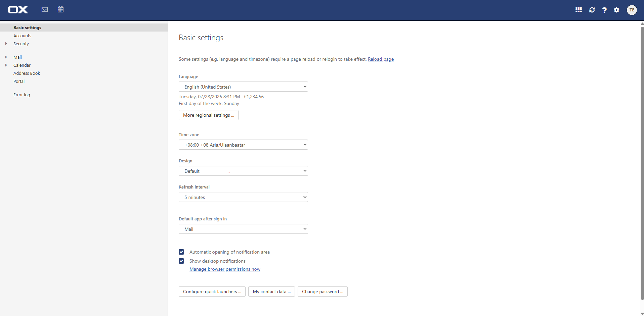The width and height of the screenshot is (644, 316).
Task: Open Calendar settings in the sidebar
Action: click(84, 65)
